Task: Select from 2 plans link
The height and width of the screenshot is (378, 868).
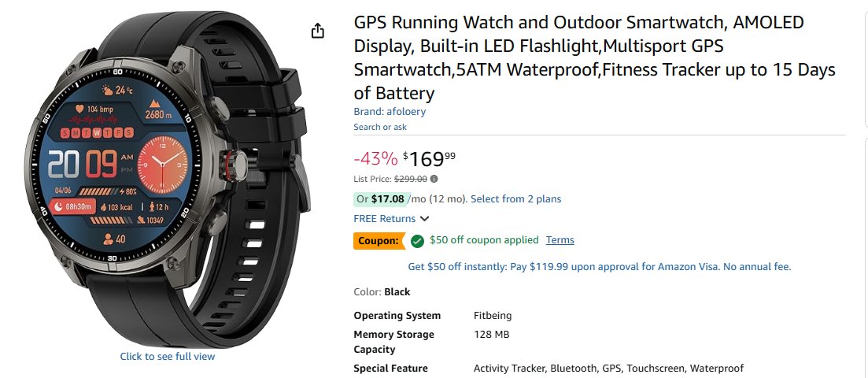Action: (515, 199)
